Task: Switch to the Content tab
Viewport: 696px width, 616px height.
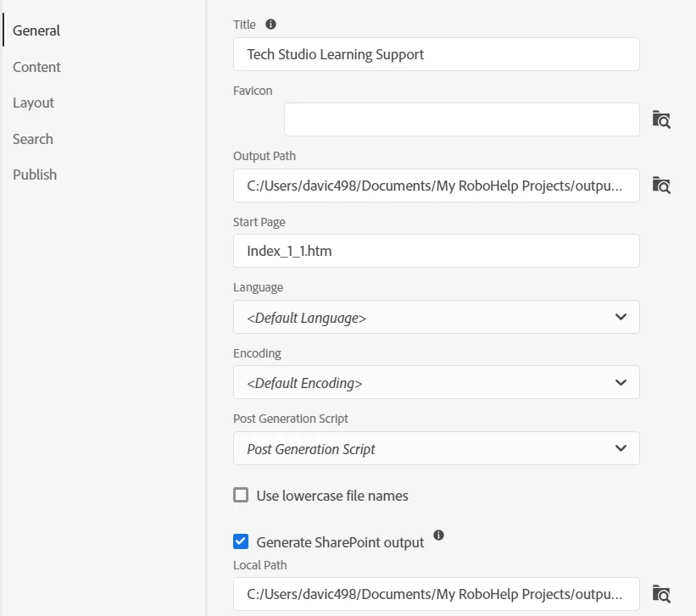Action: click(36, 67)
